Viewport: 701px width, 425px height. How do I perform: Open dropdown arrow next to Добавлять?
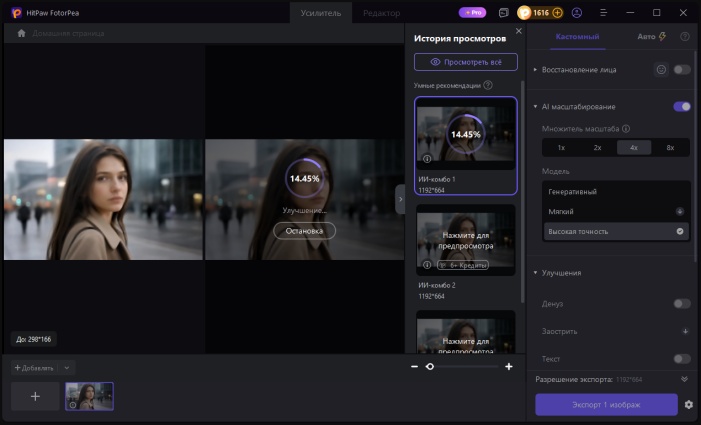point(67,368)
